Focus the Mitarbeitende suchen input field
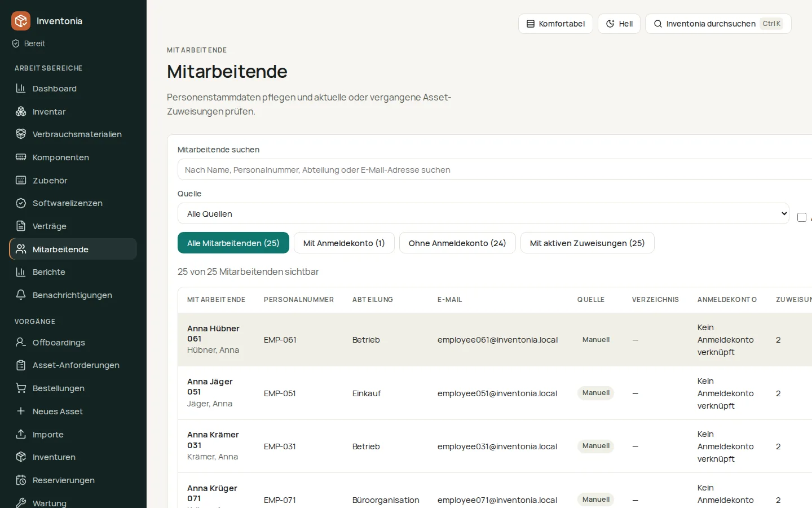Image resolution: width=812 pixels, height=508 pixels. coord(496,169)
